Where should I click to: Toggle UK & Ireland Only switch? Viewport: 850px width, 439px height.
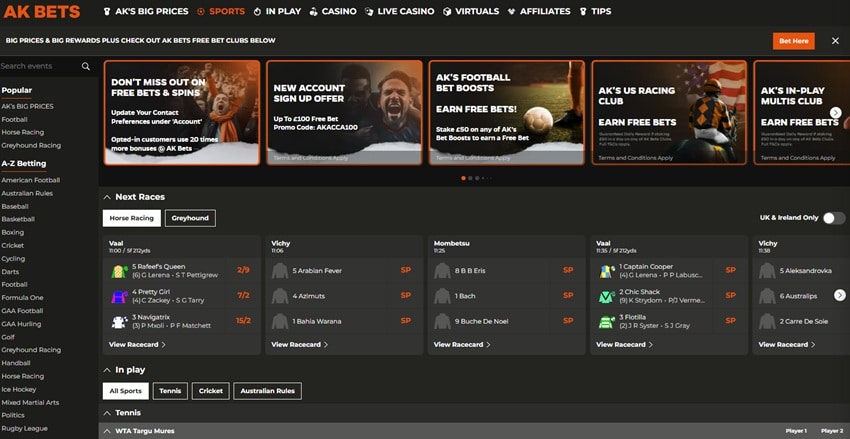click(x=834, y=218)
